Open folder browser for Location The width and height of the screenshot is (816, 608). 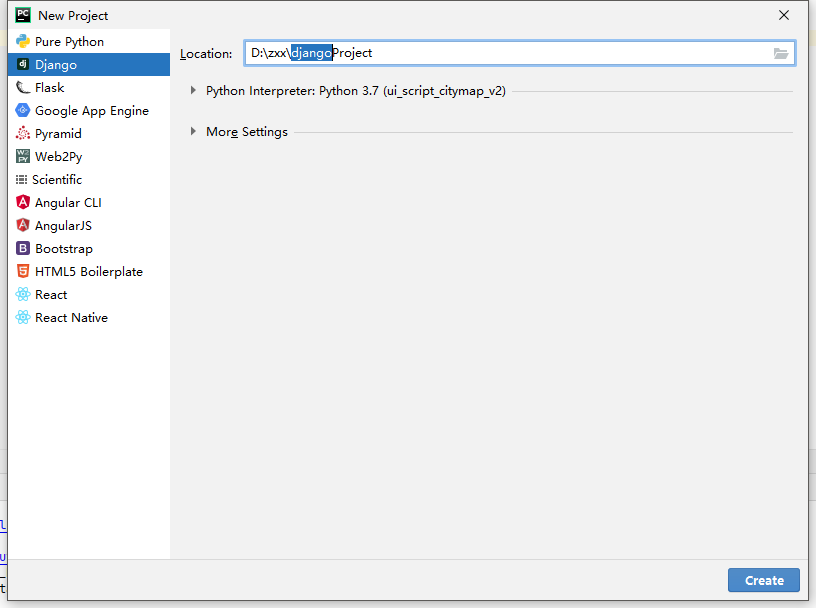(781, 53)
